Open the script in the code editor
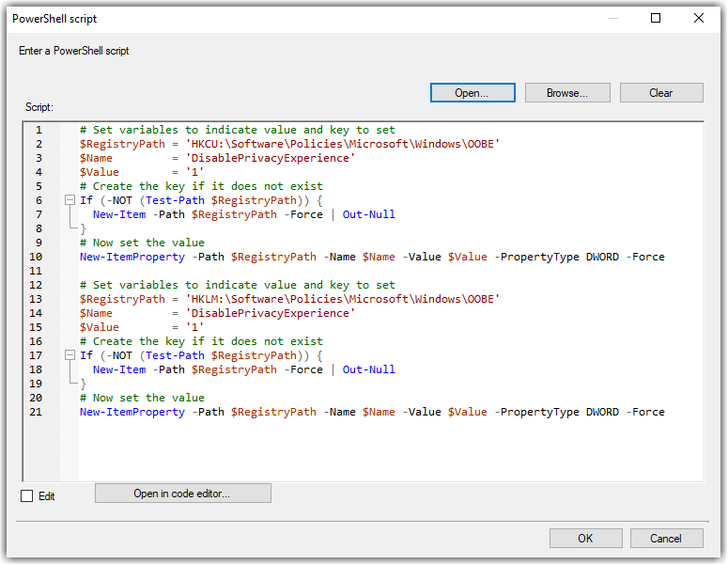Screen dimensions: 728x565 (x=183, y=494)
